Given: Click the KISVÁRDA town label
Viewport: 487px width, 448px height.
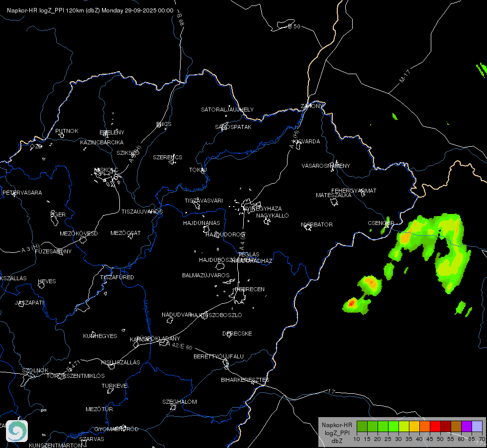Looking at the screenshot, I should (x=306, y=141).
